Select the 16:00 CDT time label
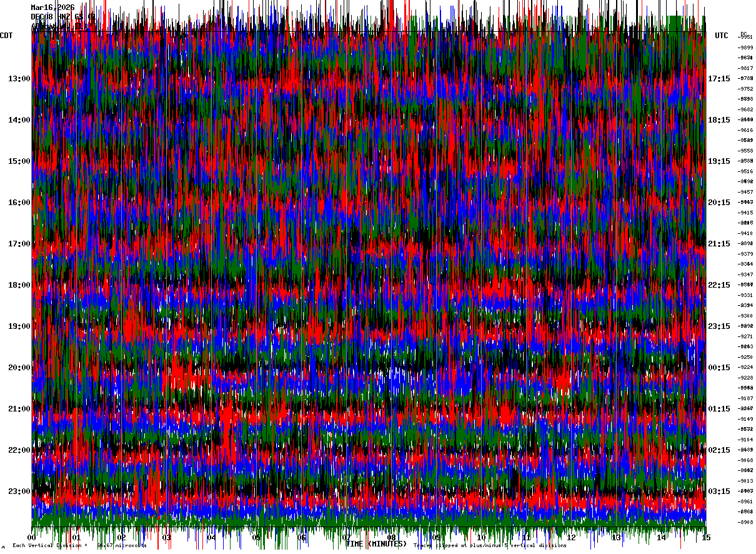This screenshot has width=756, height=554. 19,203
